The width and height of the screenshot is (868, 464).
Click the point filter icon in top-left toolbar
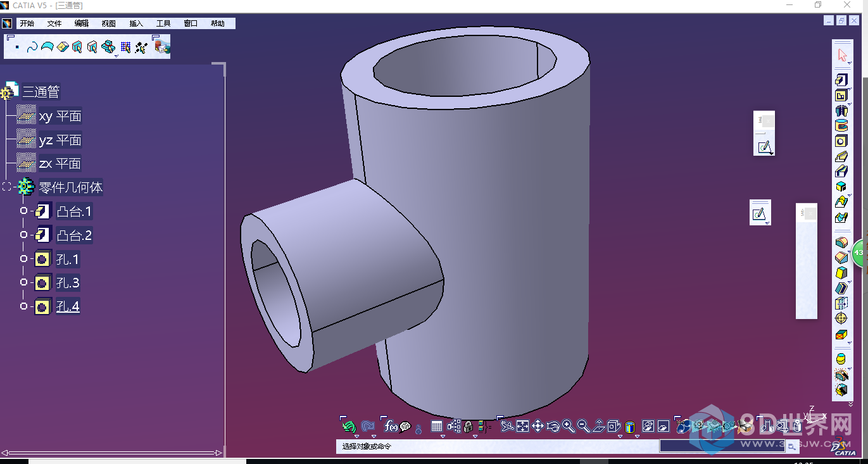point(16,47)
